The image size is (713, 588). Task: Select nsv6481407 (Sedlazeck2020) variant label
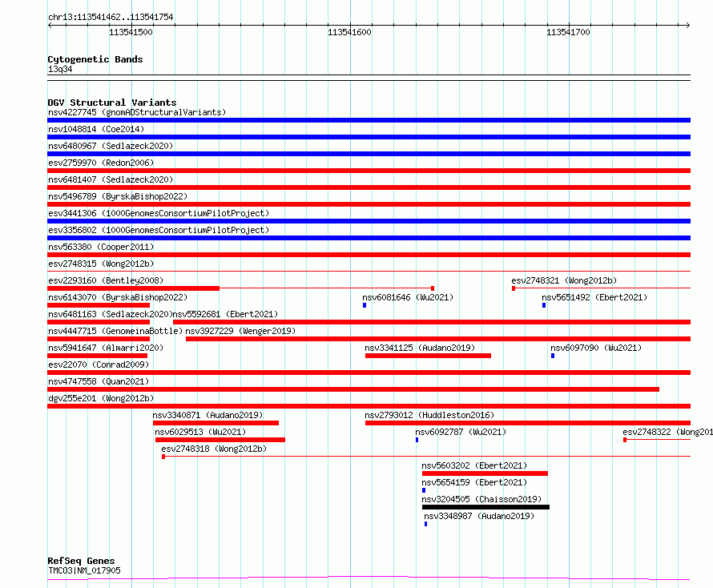111,179
